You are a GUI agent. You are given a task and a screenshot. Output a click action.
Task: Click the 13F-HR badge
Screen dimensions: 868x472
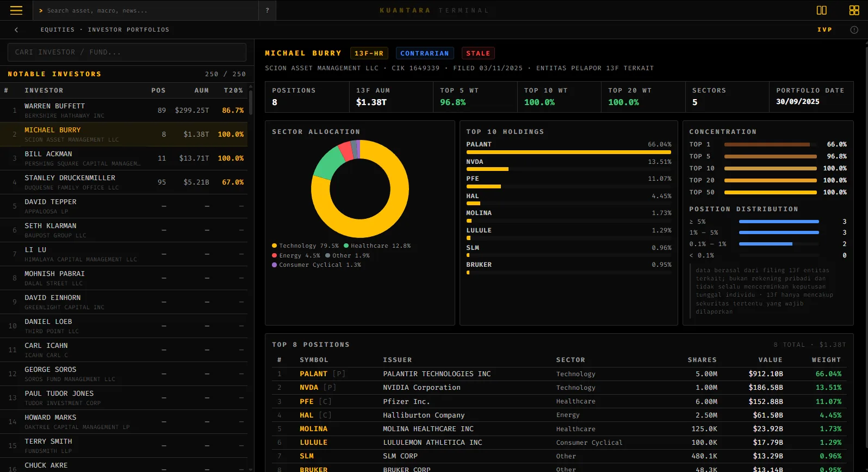tap(369, 53)
